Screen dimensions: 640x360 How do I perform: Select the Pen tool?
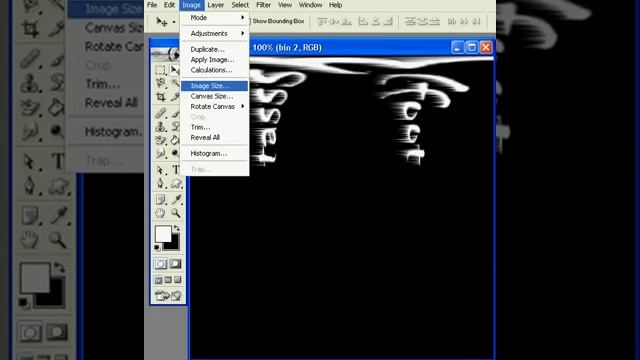160,183
